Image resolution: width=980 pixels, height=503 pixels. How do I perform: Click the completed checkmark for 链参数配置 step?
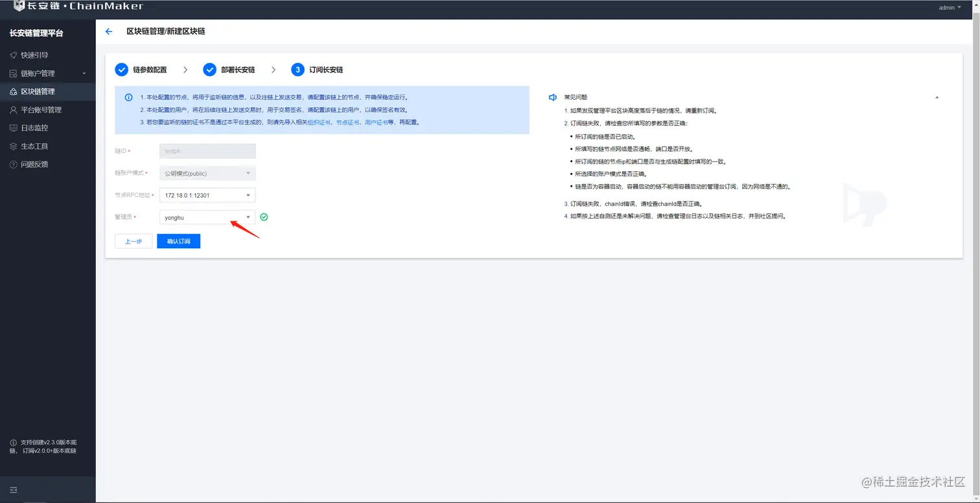(121, 69)
